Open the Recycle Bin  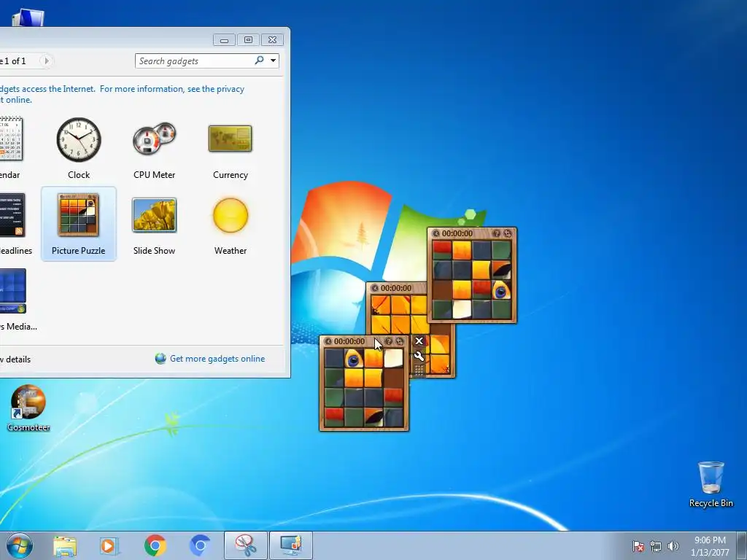tap(711, 484)
